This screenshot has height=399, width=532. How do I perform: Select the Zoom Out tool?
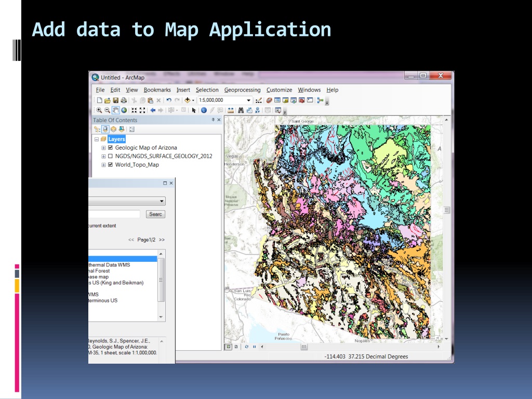coord(107,110)
